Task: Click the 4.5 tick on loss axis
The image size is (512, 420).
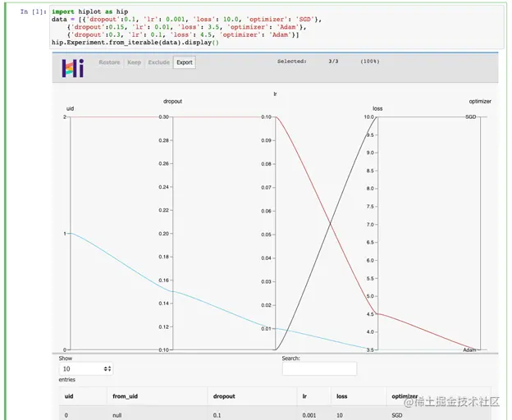Action: pos(370,314)
